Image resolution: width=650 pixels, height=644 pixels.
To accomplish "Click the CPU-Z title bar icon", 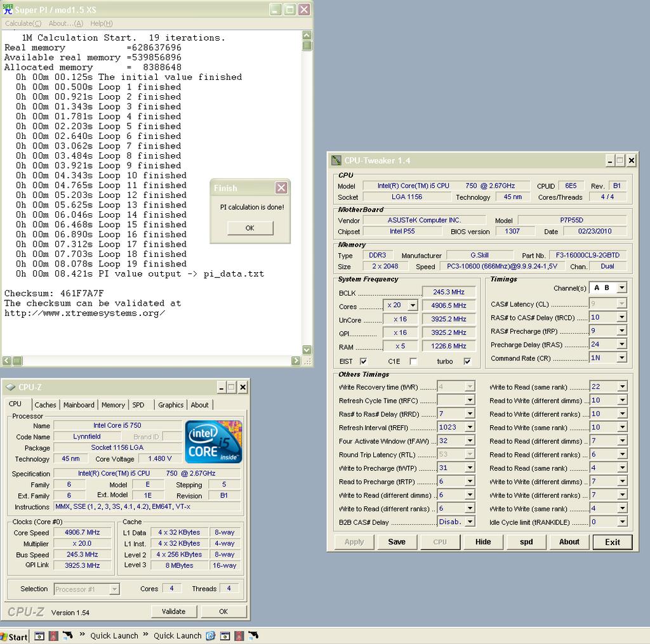I will pyautogui.click(x=11, y=387).
